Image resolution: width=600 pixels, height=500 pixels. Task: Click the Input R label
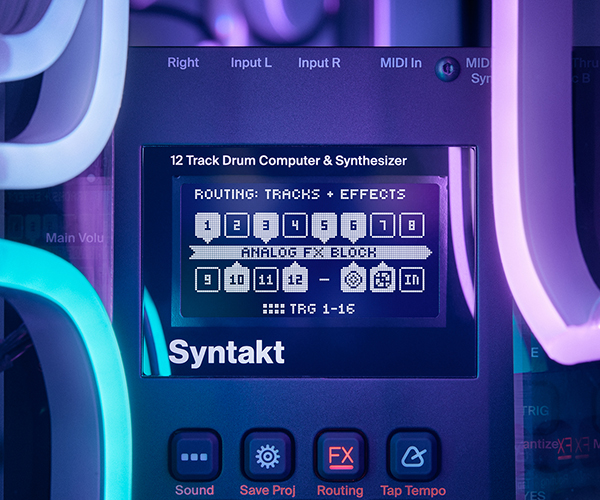coord(319,63)
